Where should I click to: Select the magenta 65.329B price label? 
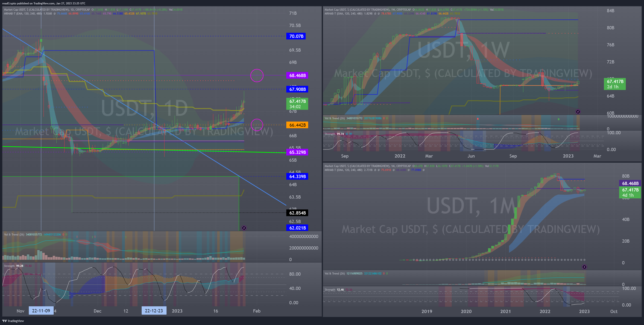coord(297,152)
